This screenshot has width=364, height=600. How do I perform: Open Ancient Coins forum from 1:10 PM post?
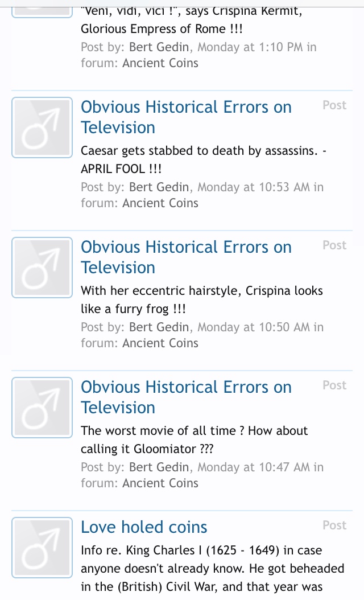click(160, 63)
